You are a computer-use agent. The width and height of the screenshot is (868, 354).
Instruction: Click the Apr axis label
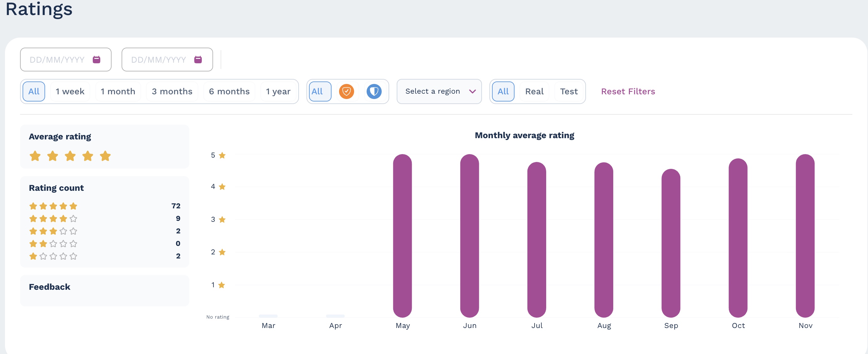[x=335, y=326]
